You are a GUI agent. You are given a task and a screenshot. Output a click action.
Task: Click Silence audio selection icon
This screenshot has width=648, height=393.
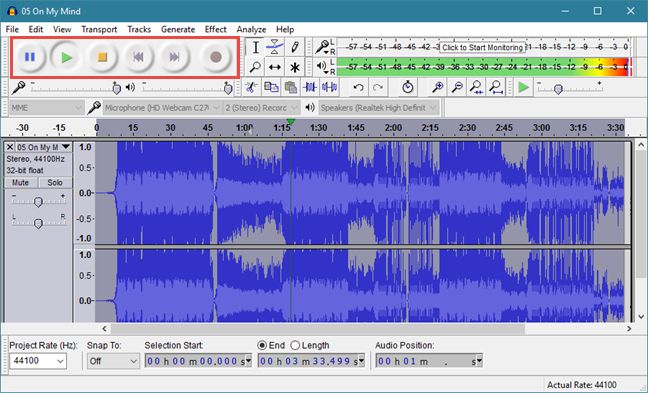[329, 87]
